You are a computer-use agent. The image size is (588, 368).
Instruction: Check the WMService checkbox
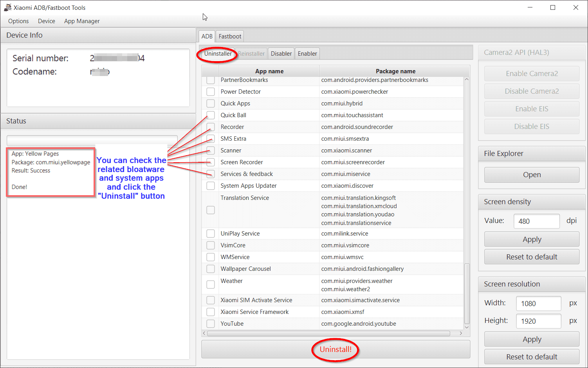[x=211, y=257]
